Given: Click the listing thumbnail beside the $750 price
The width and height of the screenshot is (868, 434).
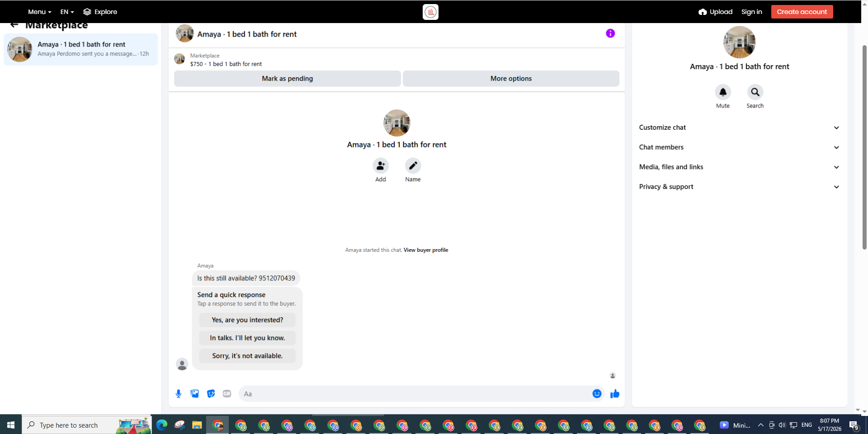Looking at the screenshot, I should [x=179, y=59].
